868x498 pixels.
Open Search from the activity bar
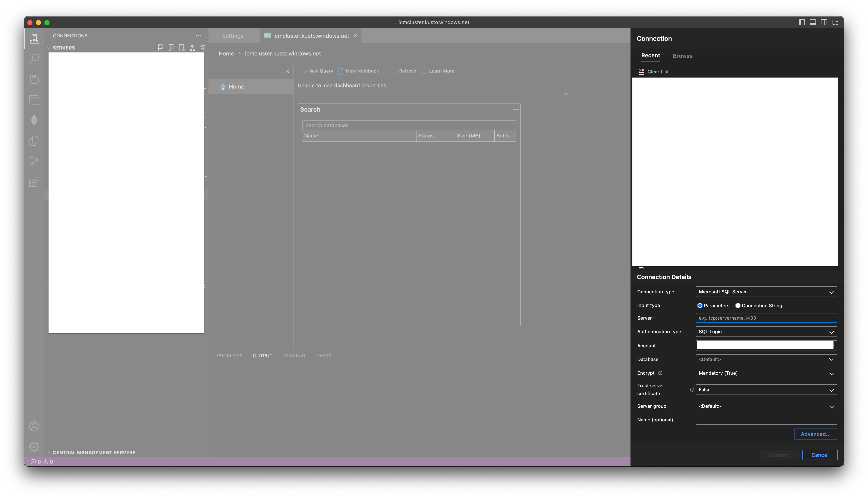[x=34, y=58]
